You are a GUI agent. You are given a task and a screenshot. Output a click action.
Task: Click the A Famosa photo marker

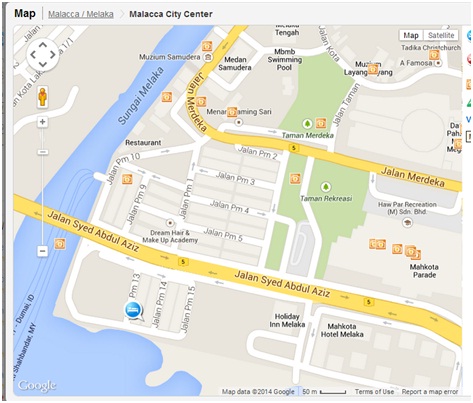[434, 54]
